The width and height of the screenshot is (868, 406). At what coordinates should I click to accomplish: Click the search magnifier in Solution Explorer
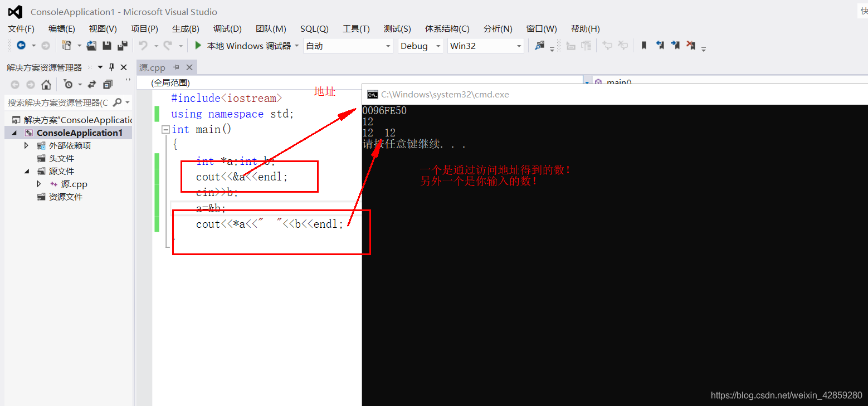coord(117,102)
